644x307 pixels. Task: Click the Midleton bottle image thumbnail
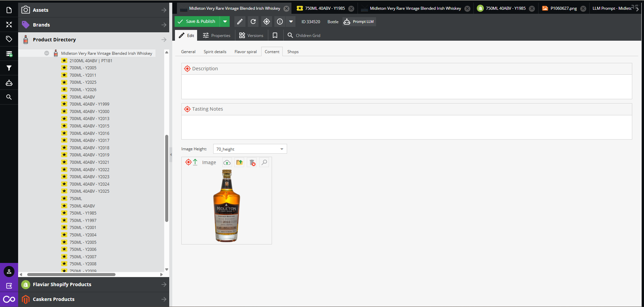[227, 206]
